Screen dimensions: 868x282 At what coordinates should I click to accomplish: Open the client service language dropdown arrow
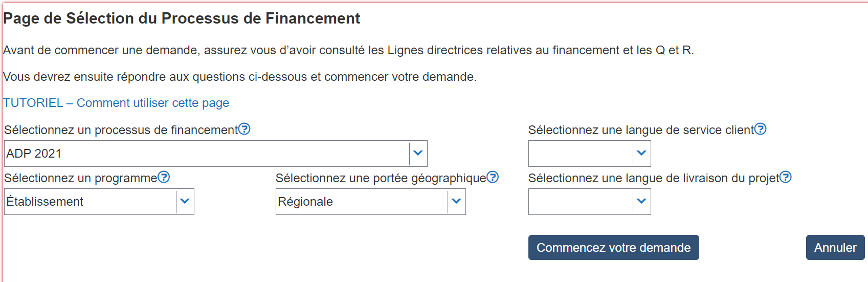tap(641, 153)
